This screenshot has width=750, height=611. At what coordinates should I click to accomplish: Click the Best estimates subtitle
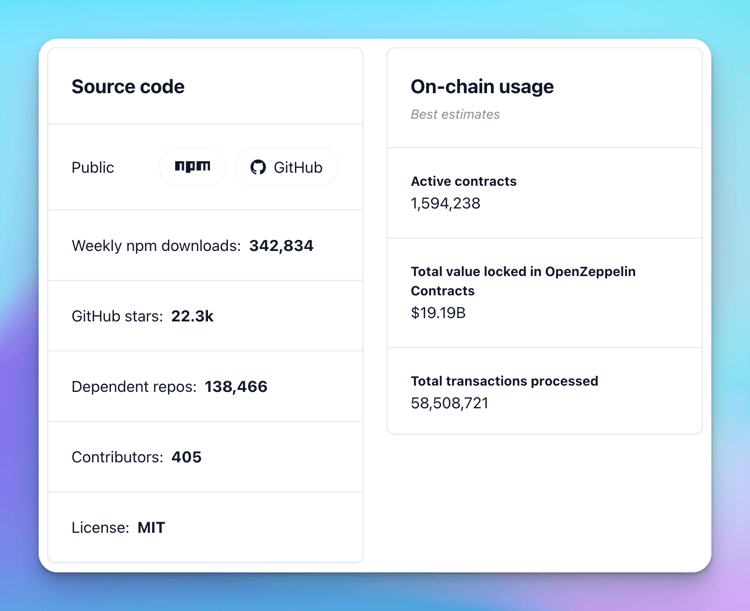pyautogui.click(x=455, y=114)
